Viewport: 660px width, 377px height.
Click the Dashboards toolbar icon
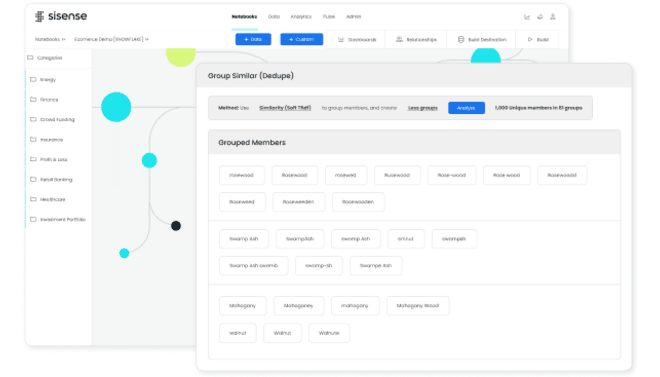click(x=341, y=40)
